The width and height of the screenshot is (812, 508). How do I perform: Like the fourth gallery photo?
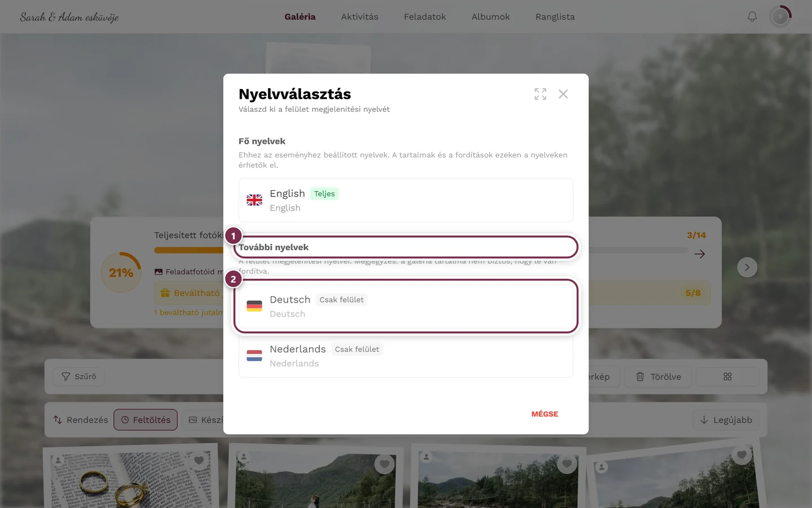point(742,454)
